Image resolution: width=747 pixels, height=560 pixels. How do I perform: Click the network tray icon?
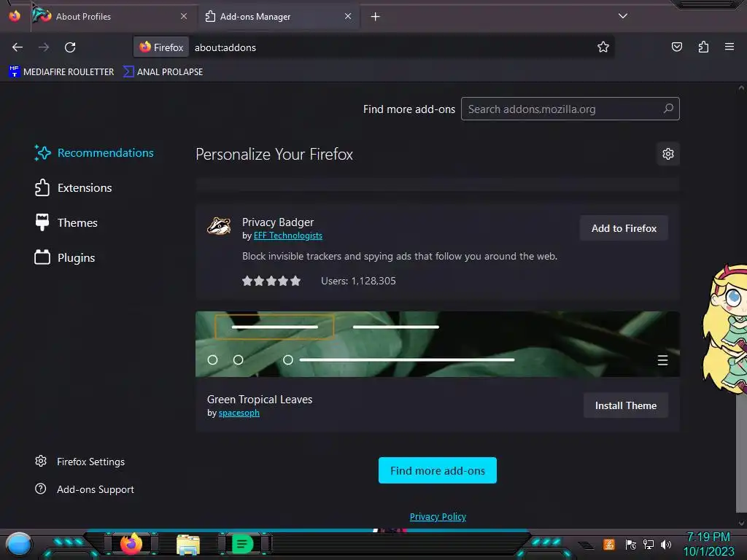point(649,545)
